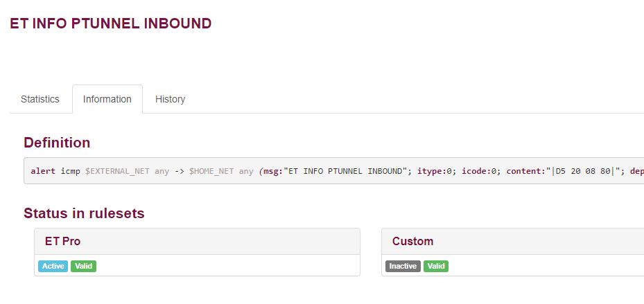Click the rule definition code block
644x304 pixels.
pos(333,170)
